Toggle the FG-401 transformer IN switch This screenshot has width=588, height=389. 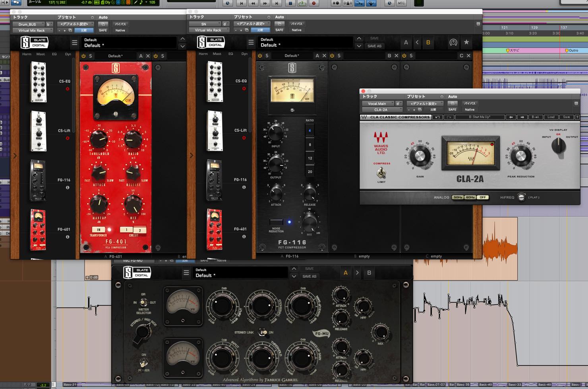coord(99,230)
